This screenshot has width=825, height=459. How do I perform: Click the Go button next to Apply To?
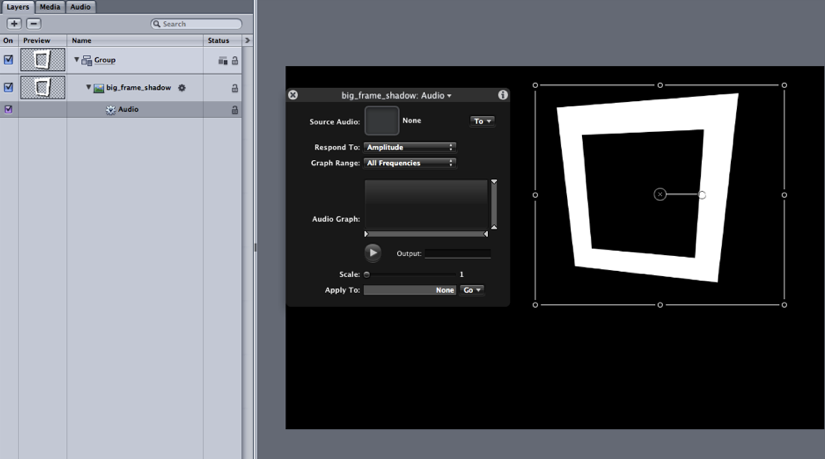(471, 290)
